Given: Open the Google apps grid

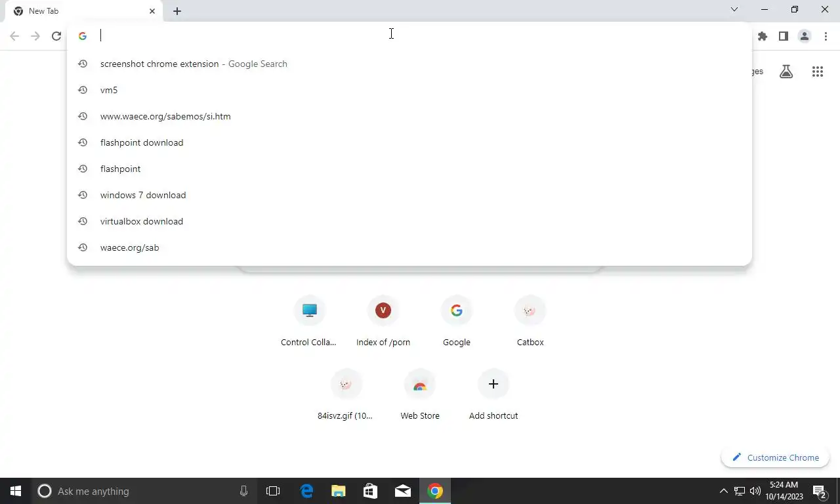Looking at the screenshot, I should pyautogui.click(x=817, y=72).
